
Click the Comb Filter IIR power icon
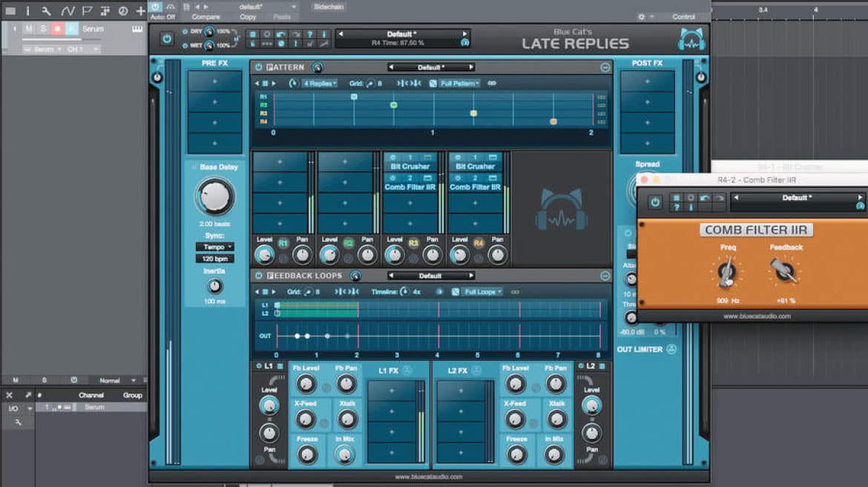pos(655,202)
